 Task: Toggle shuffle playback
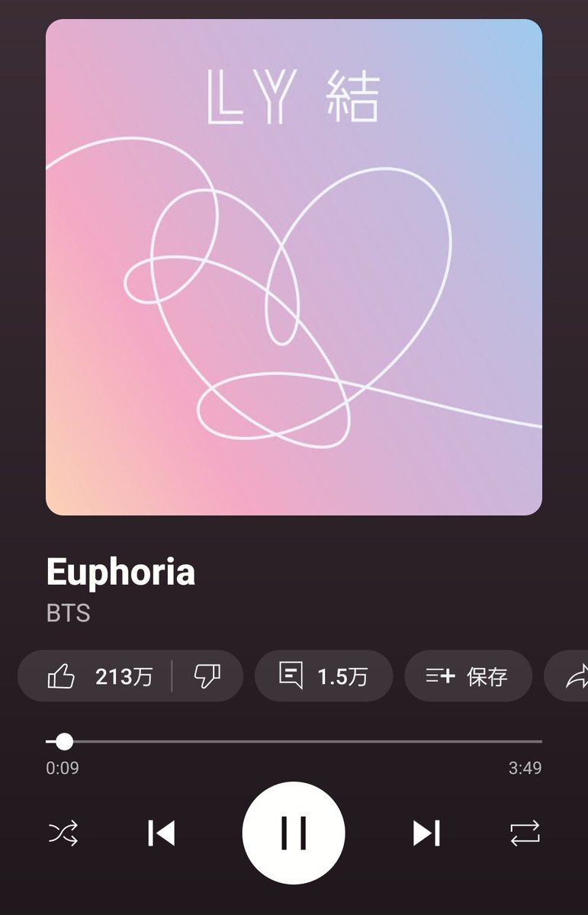pyautogui.click(x=63, y=833)
